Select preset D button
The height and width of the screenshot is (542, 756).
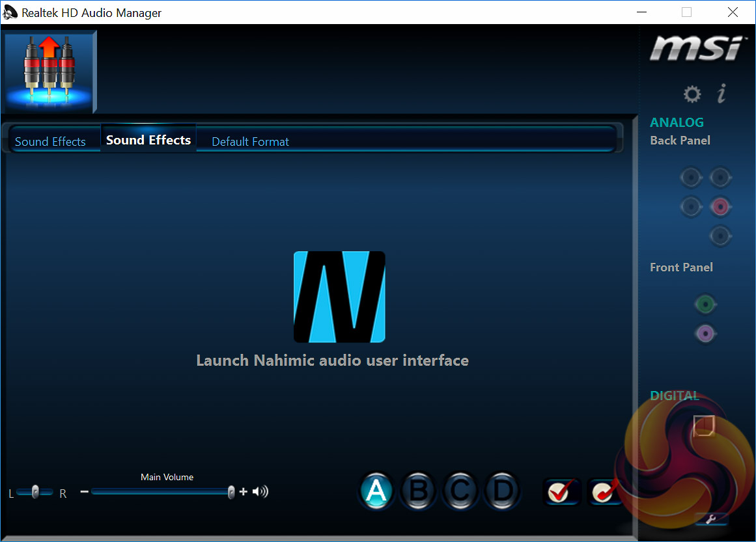pyautogui.click(x=503, y=491)
